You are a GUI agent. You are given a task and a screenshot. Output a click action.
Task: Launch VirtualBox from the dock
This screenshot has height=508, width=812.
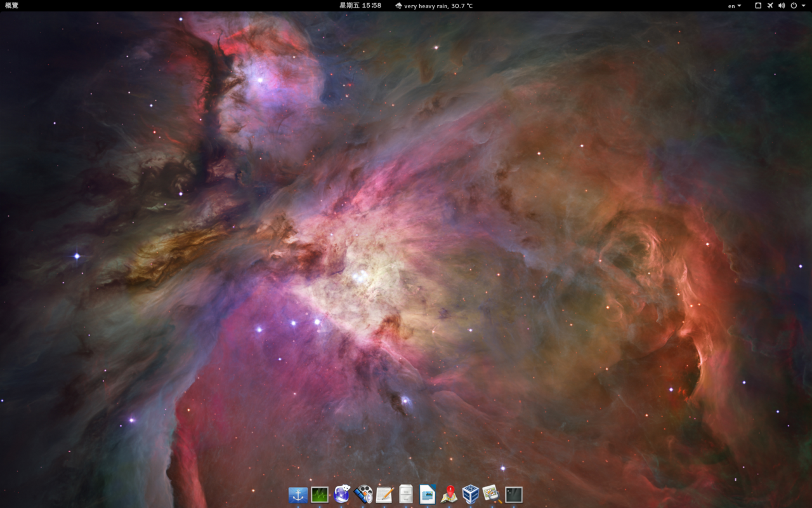pos(471,495)
